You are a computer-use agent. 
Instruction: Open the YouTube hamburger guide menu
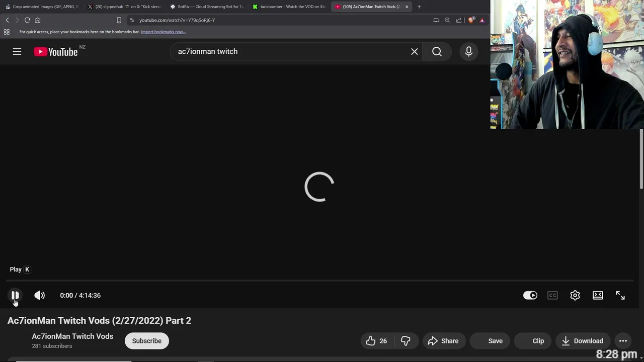[17, 51]
